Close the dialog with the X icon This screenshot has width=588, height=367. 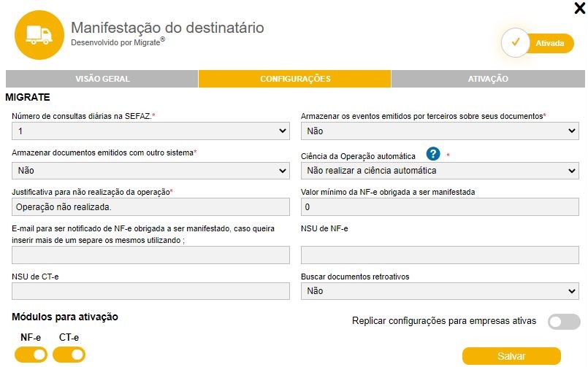[580, 9]
